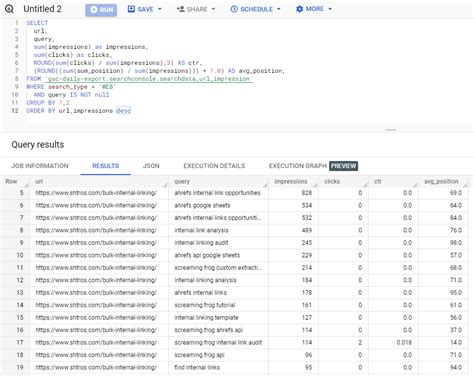Switch to the JSON tab
The height and width of the screenshot is (376, 474).
[151, 166]
